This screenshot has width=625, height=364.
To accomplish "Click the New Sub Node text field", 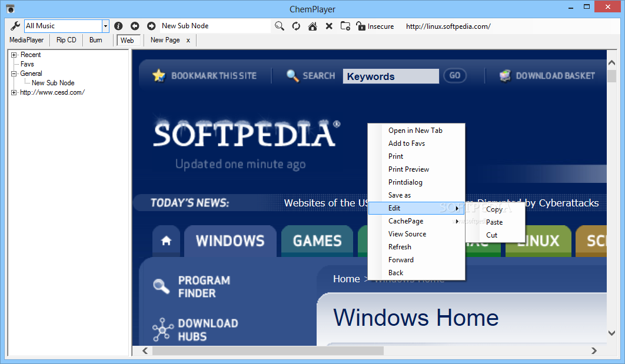I will pyautogui.click(x=215, y=26).
